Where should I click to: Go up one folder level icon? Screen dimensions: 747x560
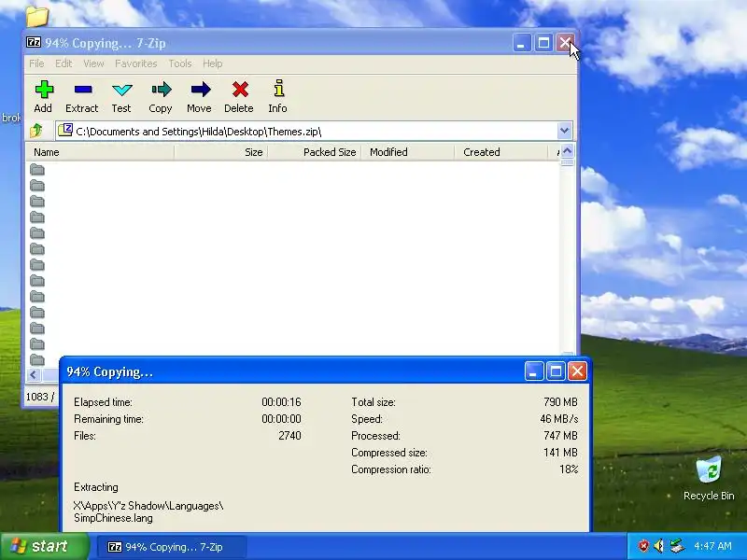36,131
